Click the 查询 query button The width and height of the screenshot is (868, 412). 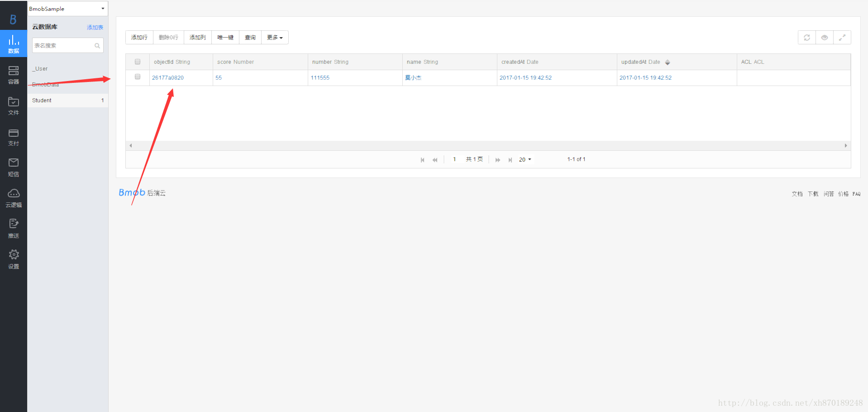point(250,38)
